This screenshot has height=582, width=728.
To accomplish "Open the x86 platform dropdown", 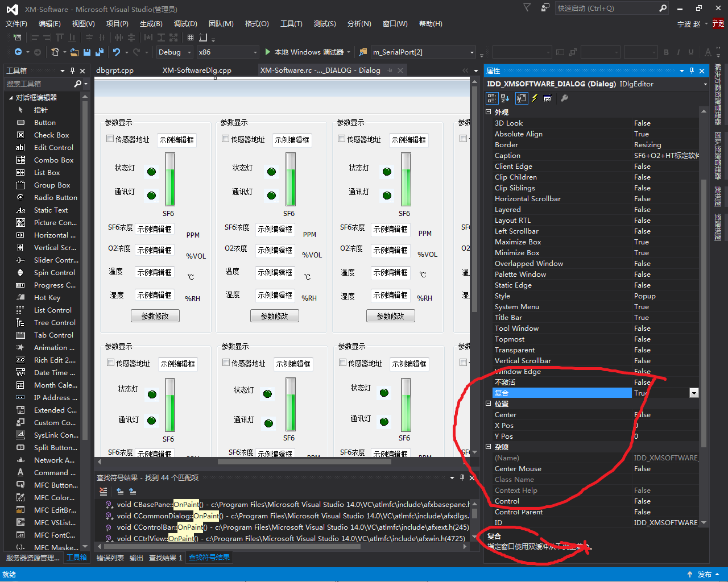I will [255, 52].
